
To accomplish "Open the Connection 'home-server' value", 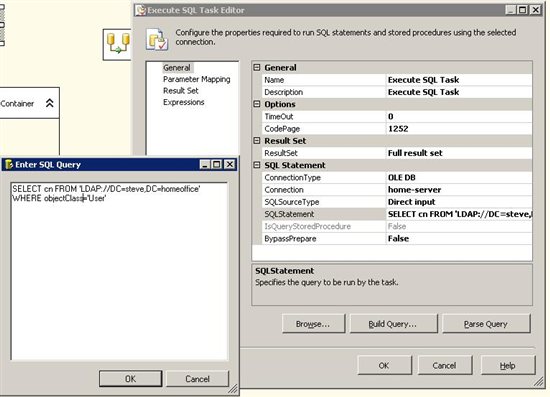I will tap(459, 190).
